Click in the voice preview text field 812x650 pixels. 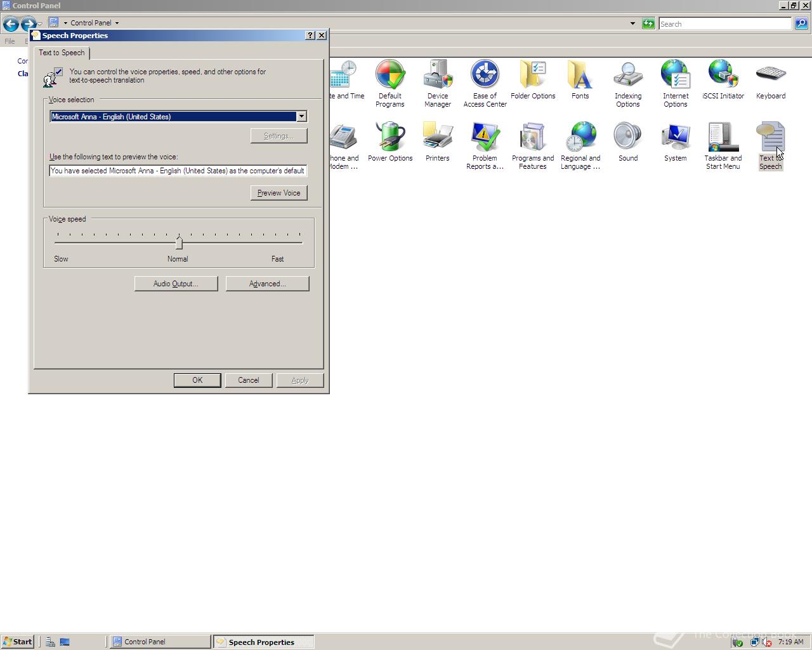tap(178, 171)
